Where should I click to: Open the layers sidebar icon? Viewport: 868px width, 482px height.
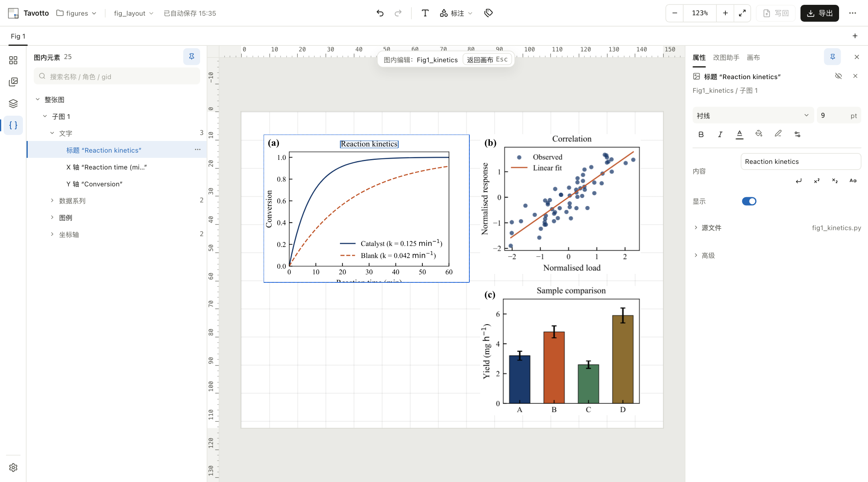pos(13,104)
